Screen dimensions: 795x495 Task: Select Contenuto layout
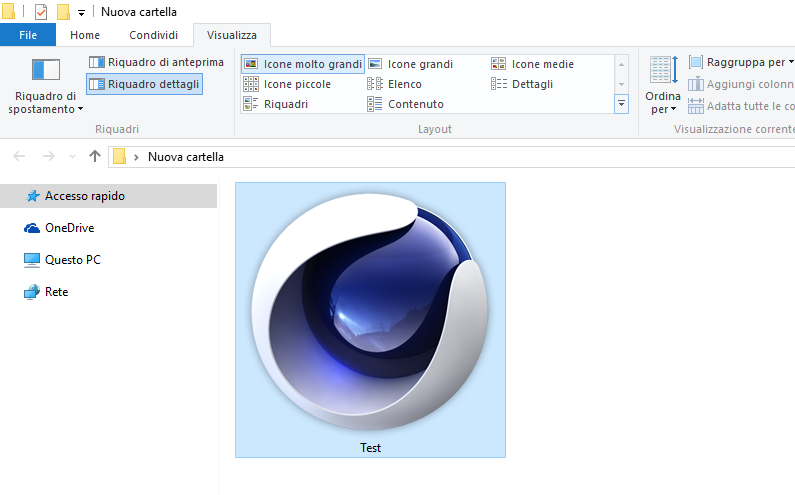(405, 104)
